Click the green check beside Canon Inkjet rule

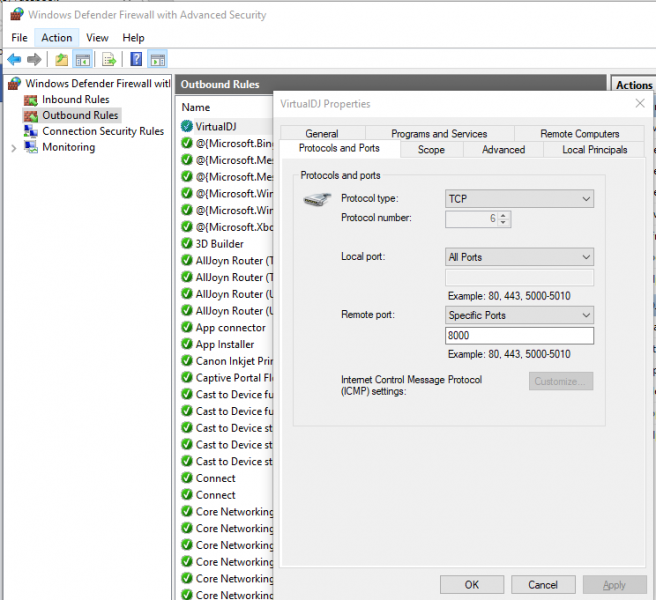click(x=187, y=361)
